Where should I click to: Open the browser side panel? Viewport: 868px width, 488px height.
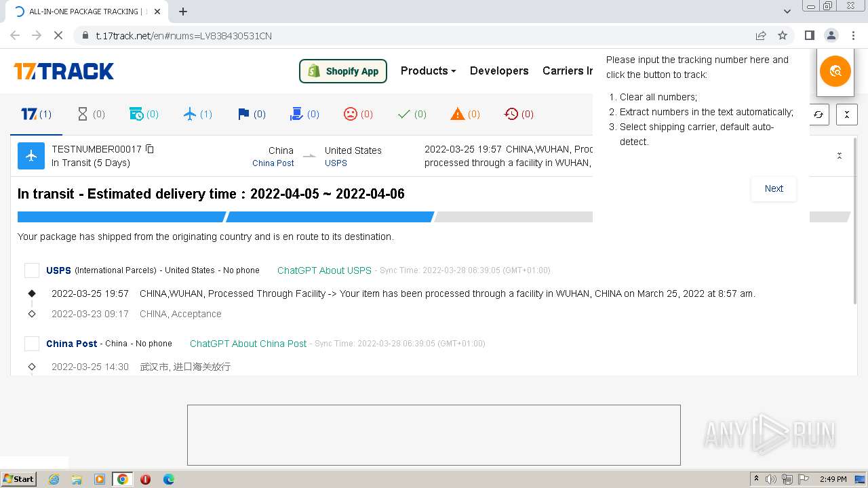point(809,35)
